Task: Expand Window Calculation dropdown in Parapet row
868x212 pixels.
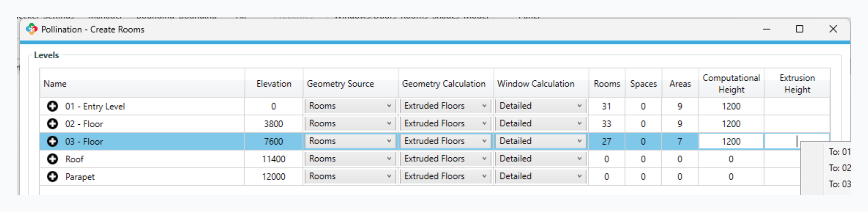Action: coord(540,176)
